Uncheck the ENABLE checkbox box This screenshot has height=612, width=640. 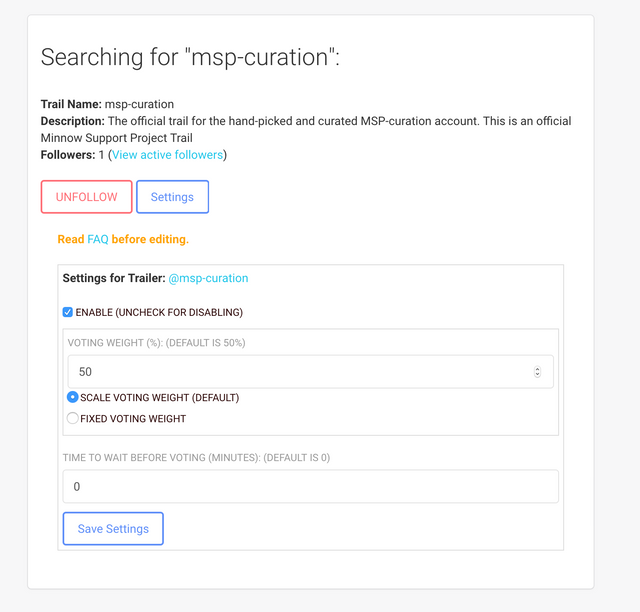[68, 312]
